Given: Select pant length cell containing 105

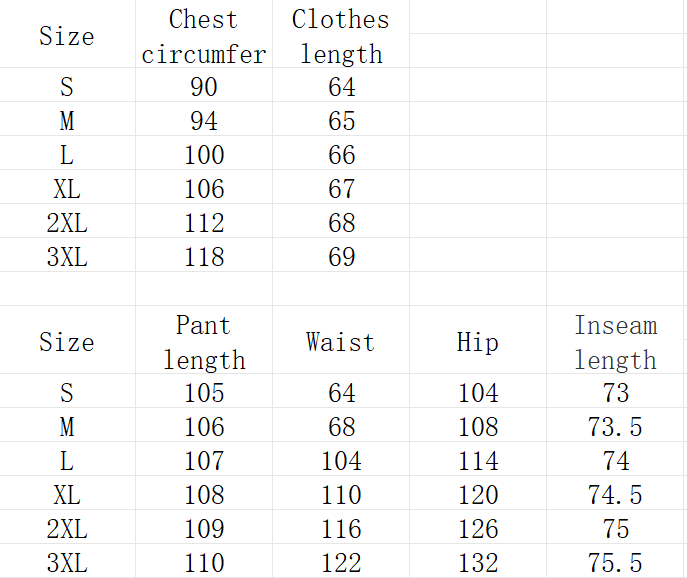Looking at the screenshot, I should tap(204, 393).
